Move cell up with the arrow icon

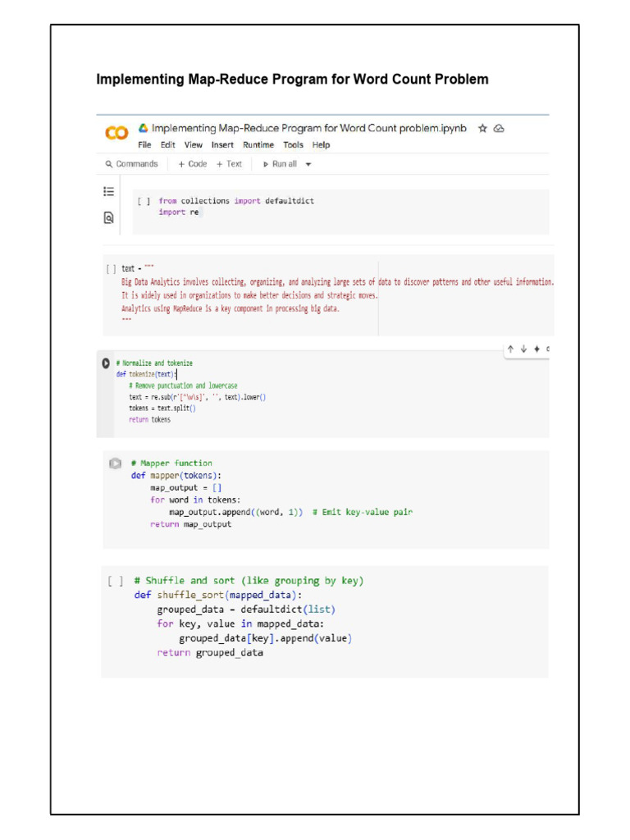pos(510,349)
